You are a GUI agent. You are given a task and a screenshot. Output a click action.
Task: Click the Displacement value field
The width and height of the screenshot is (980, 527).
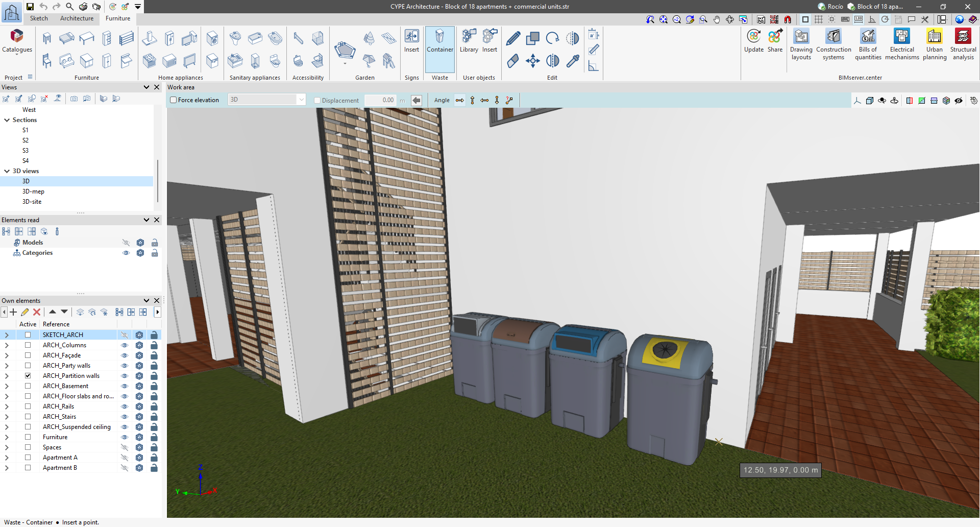380,100
